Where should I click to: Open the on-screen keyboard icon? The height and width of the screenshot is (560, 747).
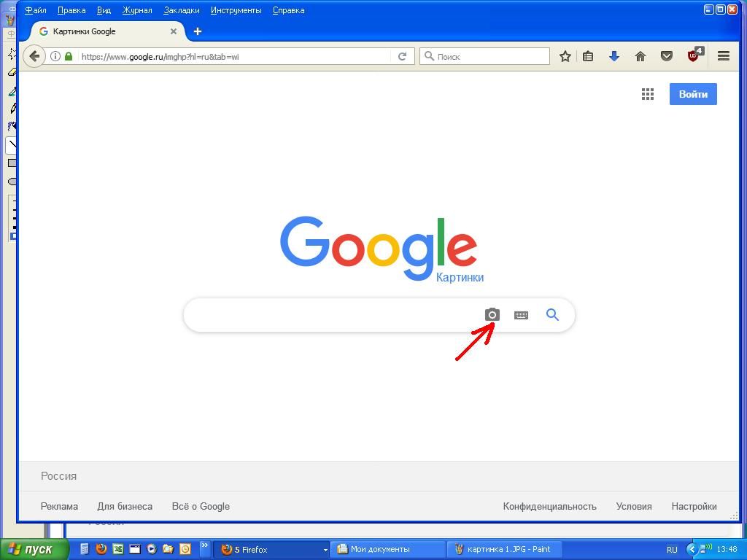click(521, 315)
